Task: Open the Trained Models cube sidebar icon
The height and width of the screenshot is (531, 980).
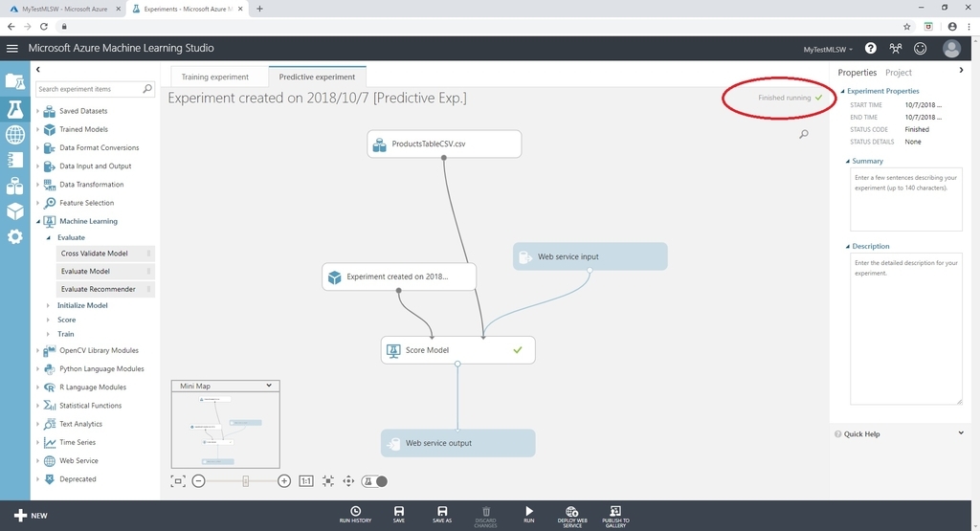Action: click(x=15, y=211)
